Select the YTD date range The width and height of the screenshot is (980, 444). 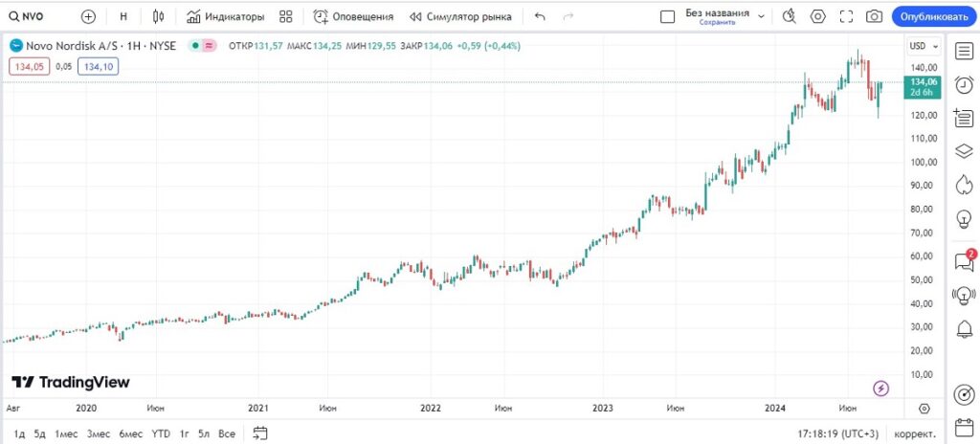pyautogui.click(x=161, y=433)
